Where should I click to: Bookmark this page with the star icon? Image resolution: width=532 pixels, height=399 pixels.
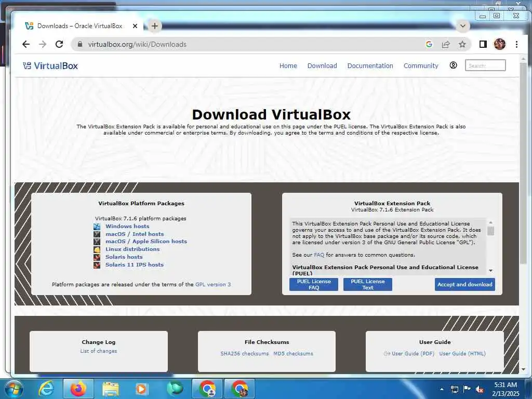[462, 44]
